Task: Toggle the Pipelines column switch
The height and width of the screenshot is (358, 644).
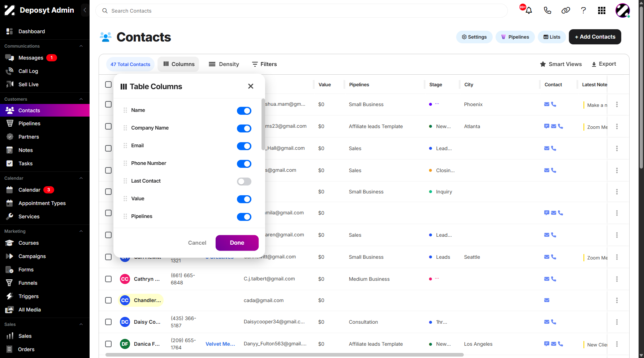Action: [244, 217]
